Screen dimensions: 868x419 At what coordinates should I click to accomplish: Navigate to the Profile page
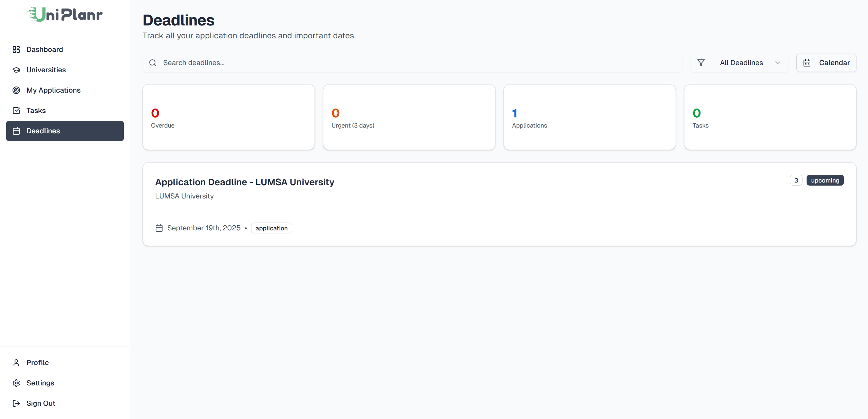(x=37, y=362)
